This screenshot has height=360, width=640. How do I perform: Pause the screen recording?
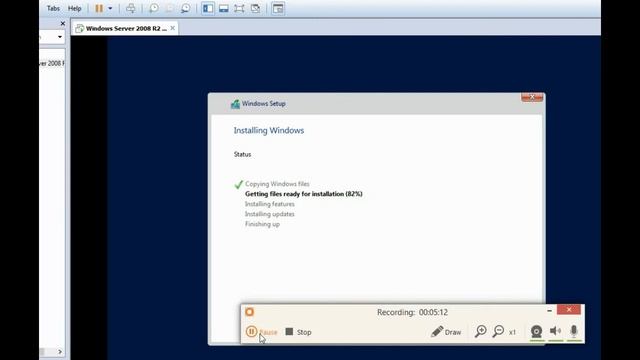coord(261,332)
